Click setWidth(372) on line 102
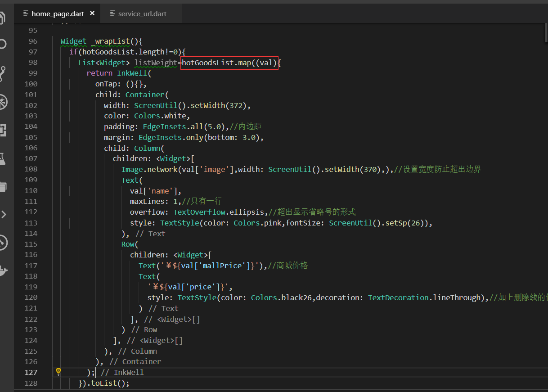This screenshot has width=548, height=392. pyautogui.click(x=218, y=105)
